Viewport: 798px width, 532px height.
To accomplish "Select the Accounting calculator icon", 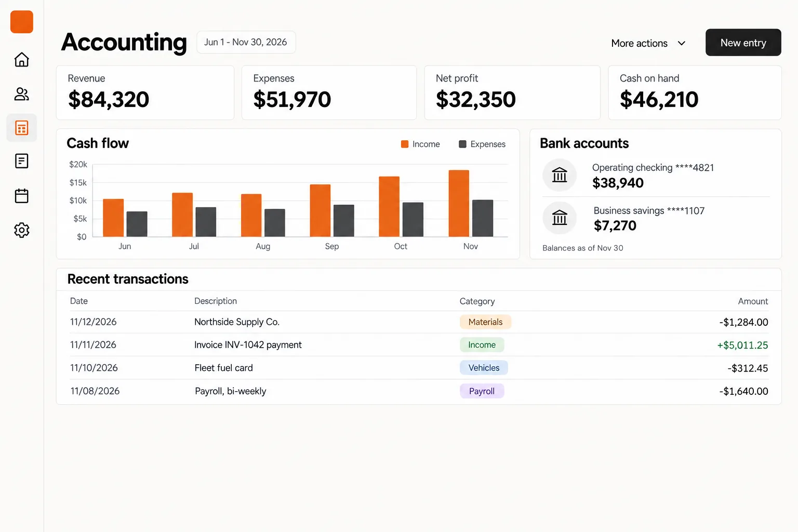I will 22,128.
